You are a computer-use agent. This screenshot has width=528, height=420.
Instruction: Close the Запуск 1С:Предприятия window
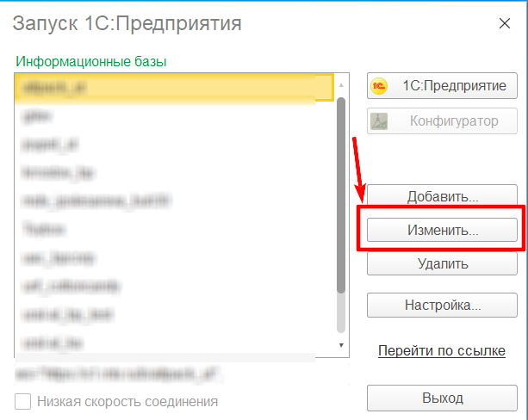[x=505, y=23]
